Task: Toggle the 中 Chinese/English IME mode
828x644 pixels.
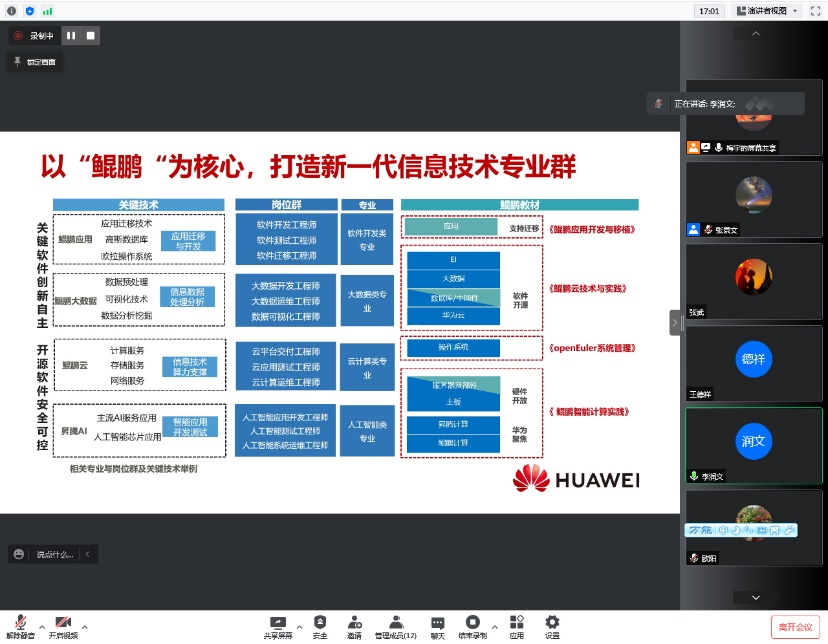Action: pos(723,530)
